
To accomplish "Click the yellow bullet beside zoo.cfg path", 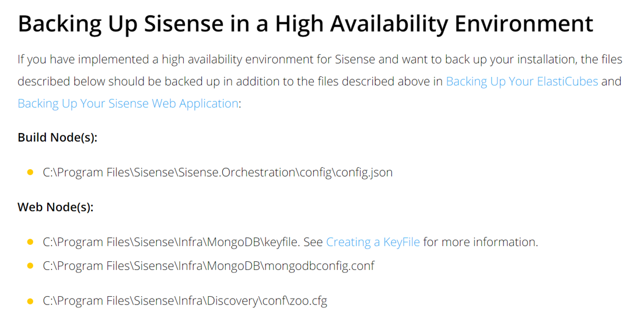I will [x=30, y=302].
